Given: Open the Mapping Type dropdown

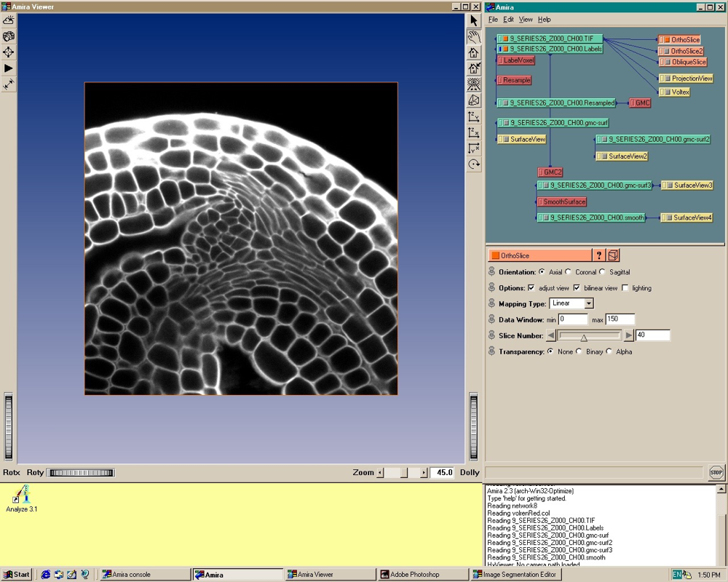Looking at the screenshot, I should (589, 303).
